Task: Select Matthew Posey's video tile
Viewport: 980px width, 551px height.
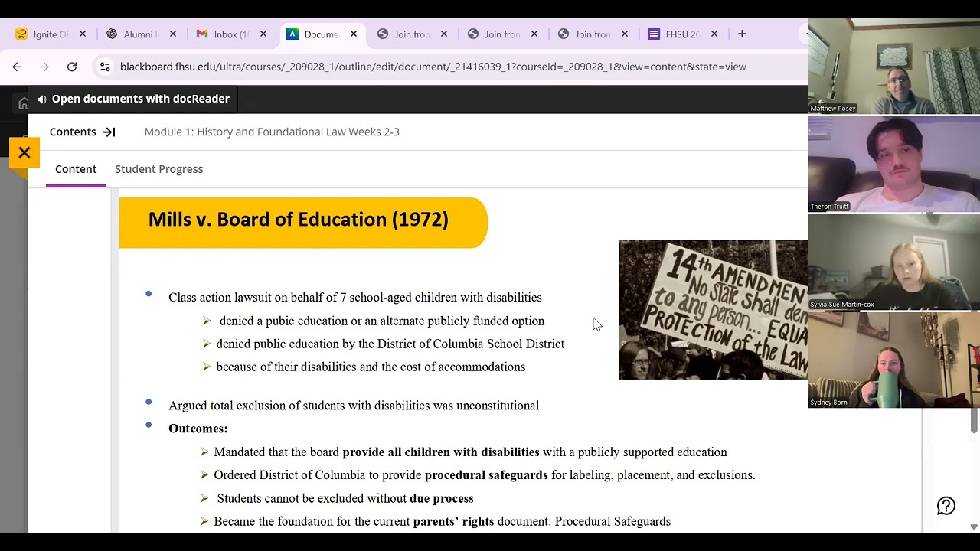Action: [894, 67]
